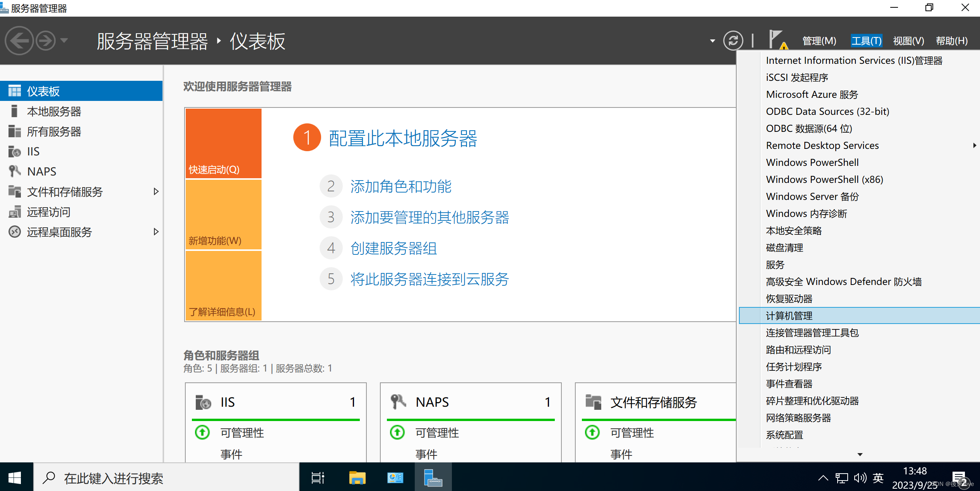Open dropdown arrow left of refresh button
Image resolution: width=980 pixels, height=491 pixels.
[x=712, y=41]
